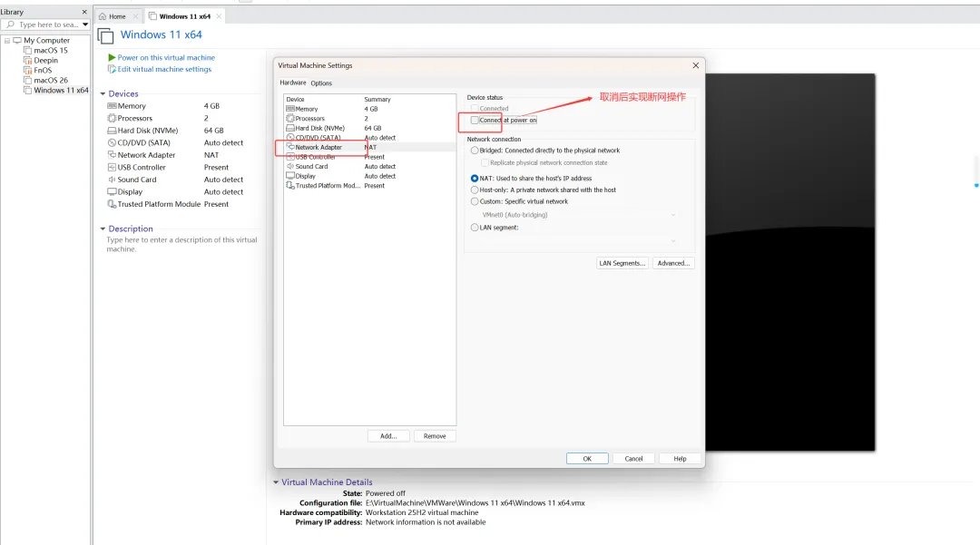Image resolution: width=980 pixels, height=545 pixels.
Task: Select the Host-only network radio button
Action: pos(475,190)
